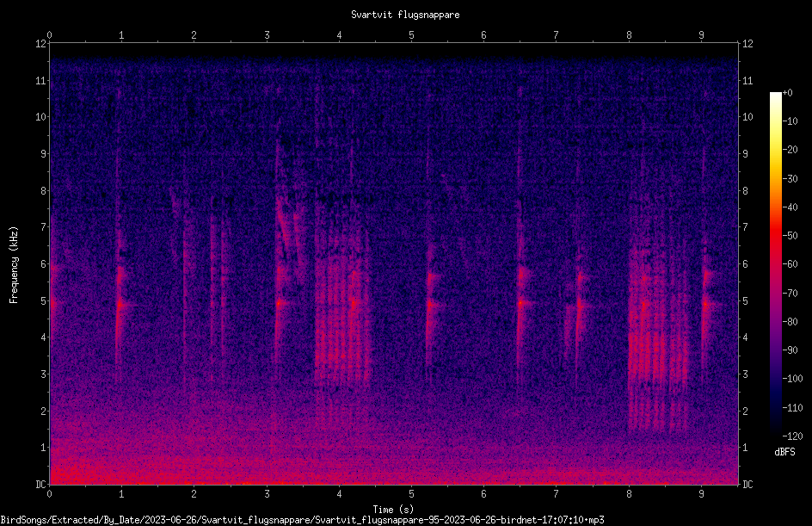Click the '-80' colorbar value
The image size is (812, 526).
point(790,322)
